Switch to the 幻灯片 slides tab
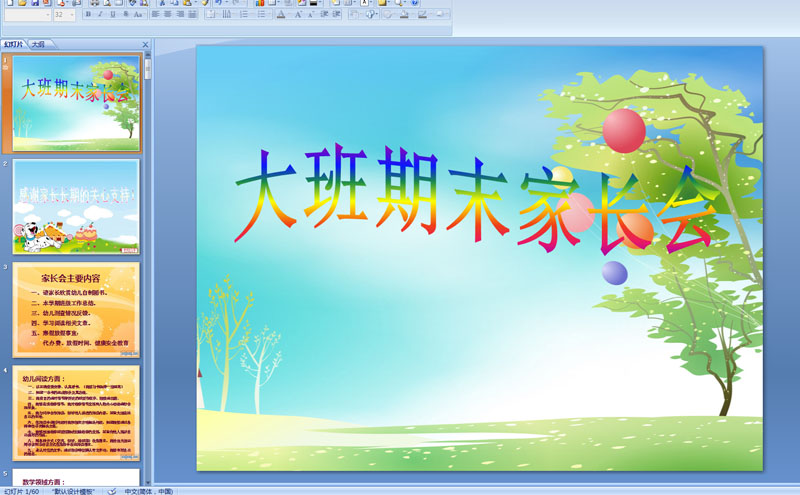Image resolution: width=800 pixels, height=495 pixels. pos(14,44)
